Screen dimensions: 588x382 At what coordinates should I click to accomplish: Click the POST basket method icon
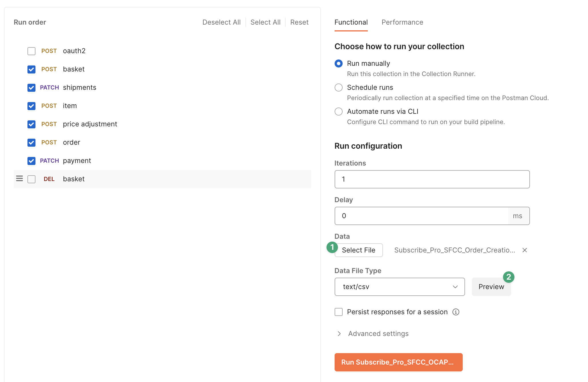pos(48,69)
